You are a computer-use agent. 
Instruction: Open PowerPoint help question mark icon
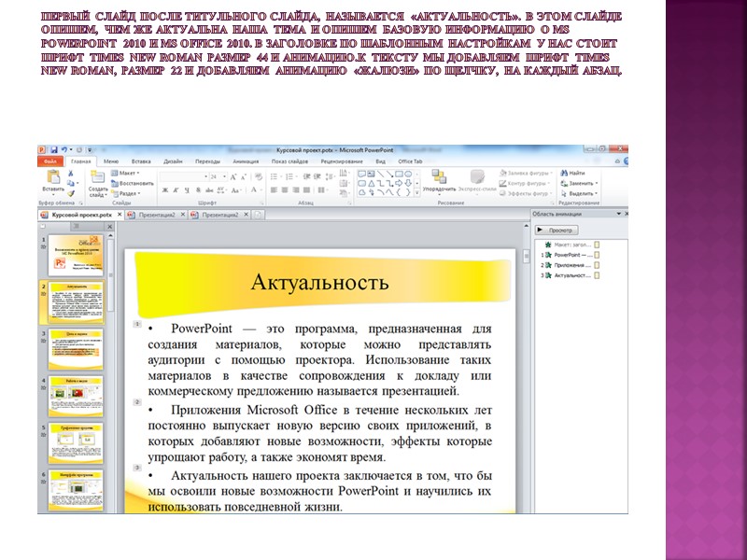[625, 161]
